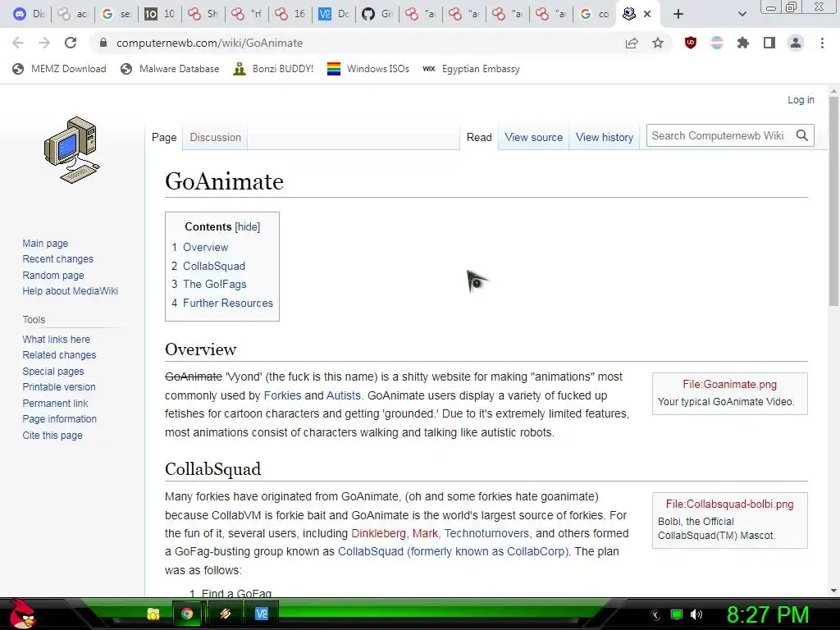
Task: Jump to Further Resources in contents
Action: [x=228, y=303]
